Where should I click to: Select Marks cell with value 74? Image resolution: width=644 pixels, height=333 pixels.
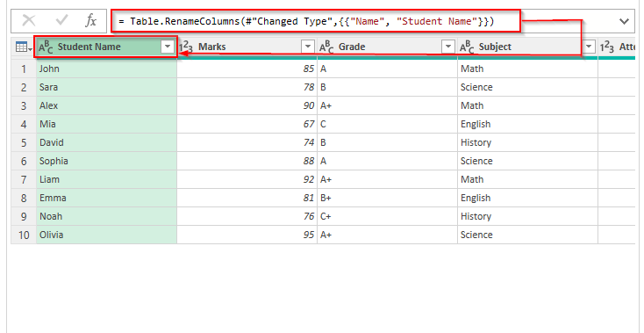pyautogui.click(x=247, y=142)
